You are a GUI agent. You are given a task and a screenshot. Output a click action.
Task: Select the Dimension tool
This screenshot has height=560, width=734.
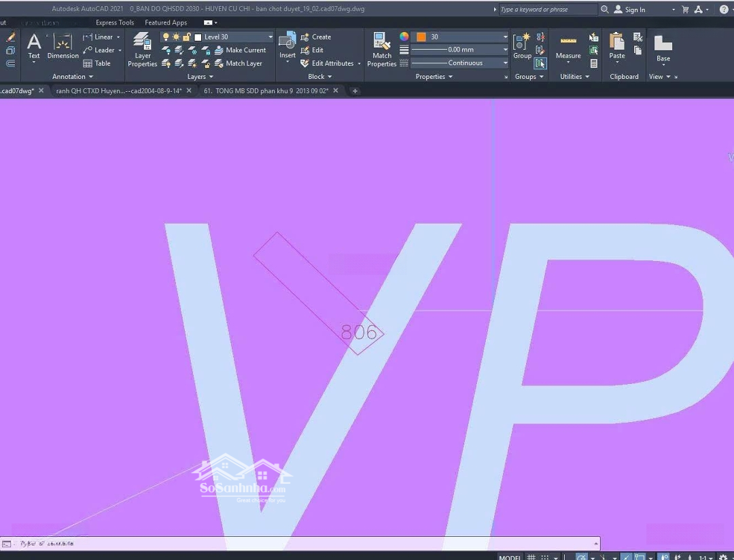pyautogui.click(x=63, y=46)
